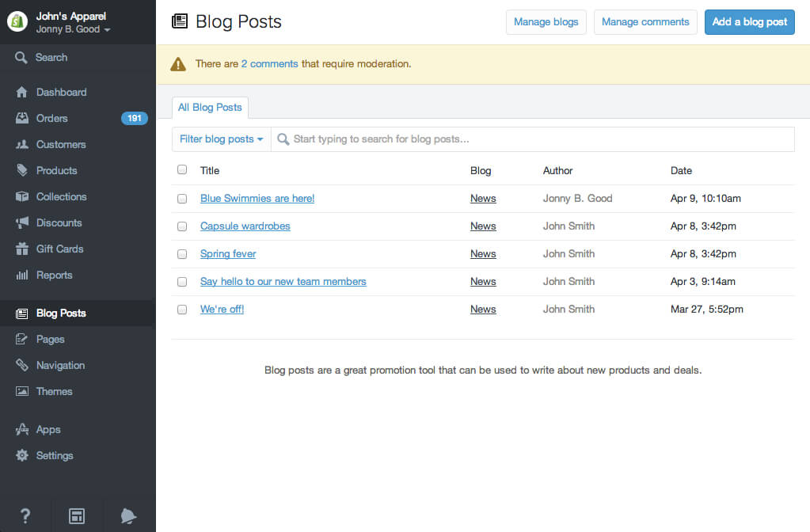810x532 pixels.
Task: Click the Discounts megaphone icon
Action: (x=21, y=222)
